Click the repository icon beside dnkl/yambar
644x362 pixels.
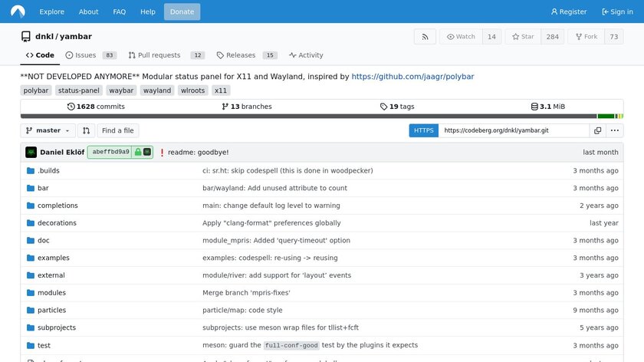[26, 37]
